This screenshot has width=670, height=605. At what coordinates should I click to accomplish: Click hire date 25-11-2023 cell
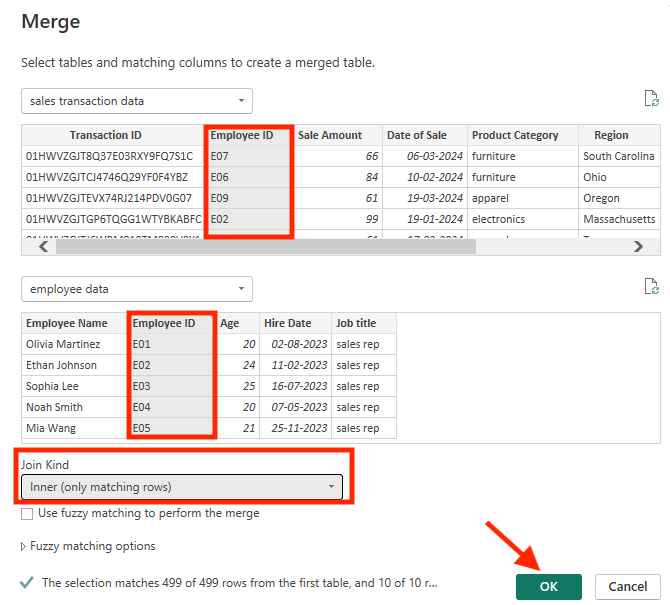(295, 428)
